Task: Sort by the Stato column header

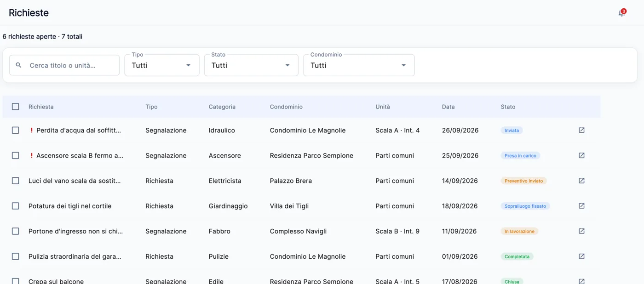Action: click(x=508, y=107)
